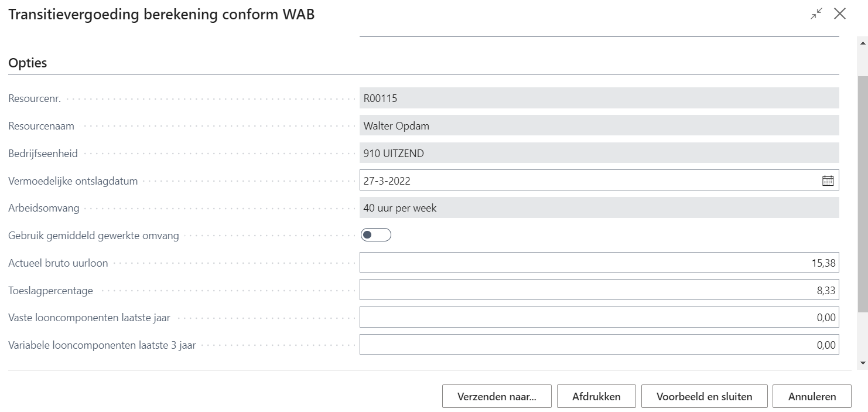The image size is (868, 412).
Task: Select the Resourcenaam field showing Walter Opdam
Action: point(599,125)
